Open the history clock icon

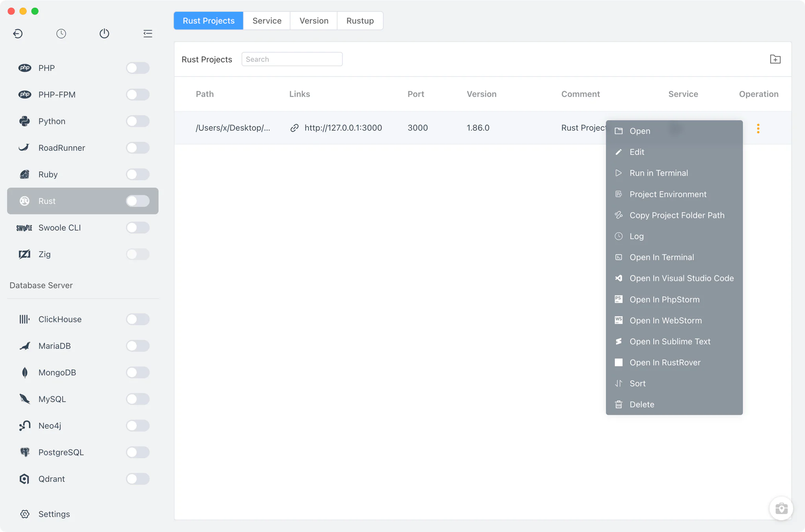tap(61, 34)
